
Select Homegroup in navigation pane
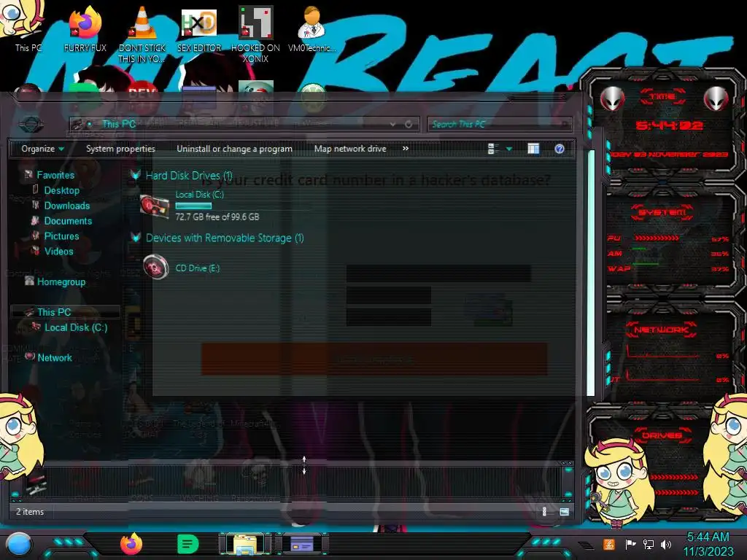tap(61, 281)
